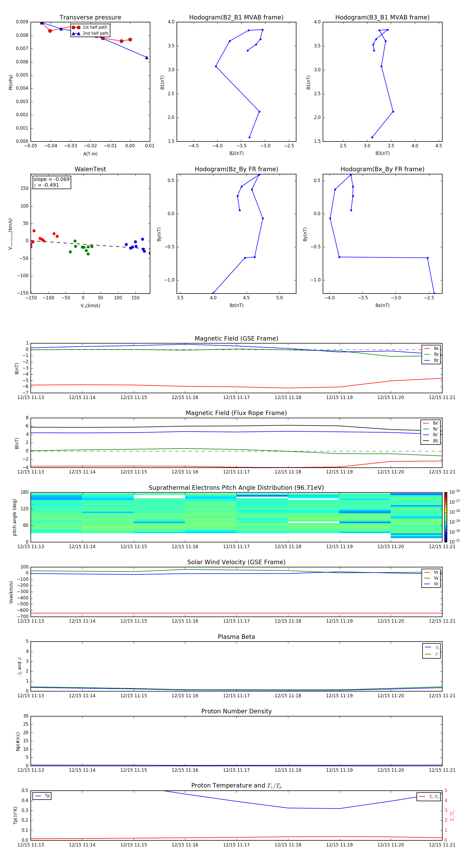Click the Bz' legend entry in Flux Rope plot
This screenshot has width=473, height=868.
tap(431, 435)
